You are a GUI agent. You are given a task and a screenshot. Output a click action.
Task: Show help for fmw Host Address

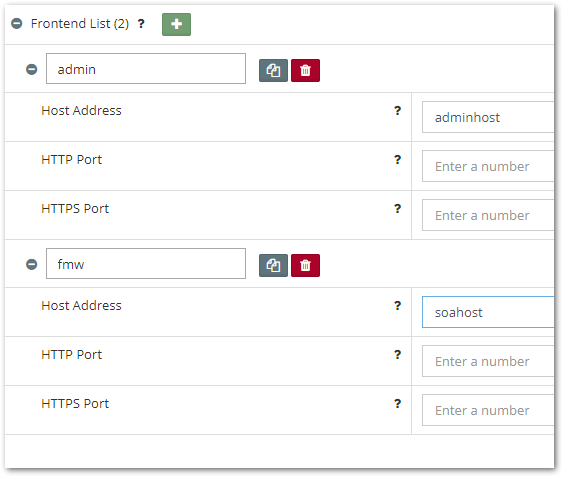397,306
